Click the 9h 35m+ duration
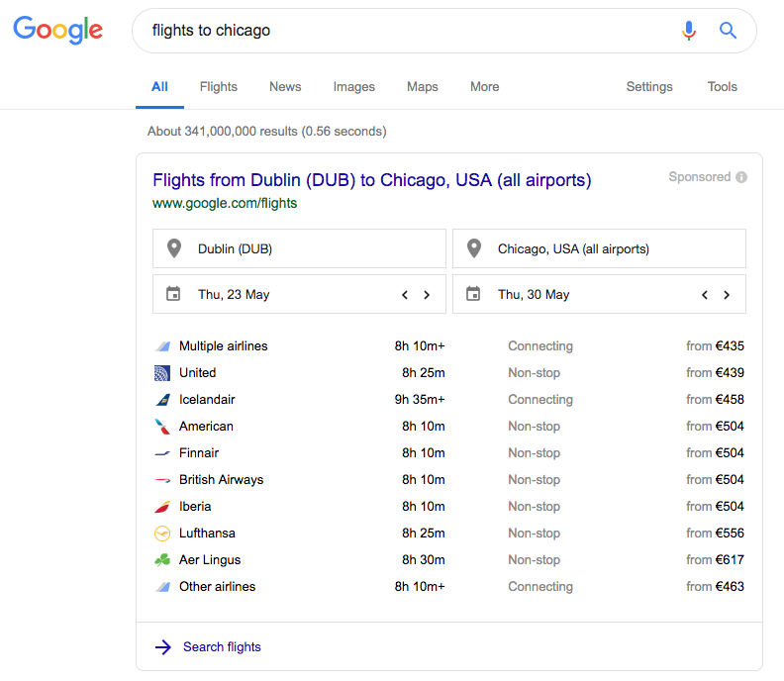 click(x=420, y=400)
